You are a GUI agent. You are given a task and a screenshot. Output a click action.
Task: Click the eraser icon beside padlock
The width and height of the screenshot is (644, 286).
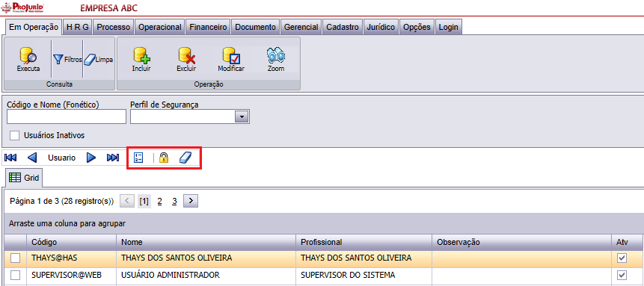click(x=185, y=158)
